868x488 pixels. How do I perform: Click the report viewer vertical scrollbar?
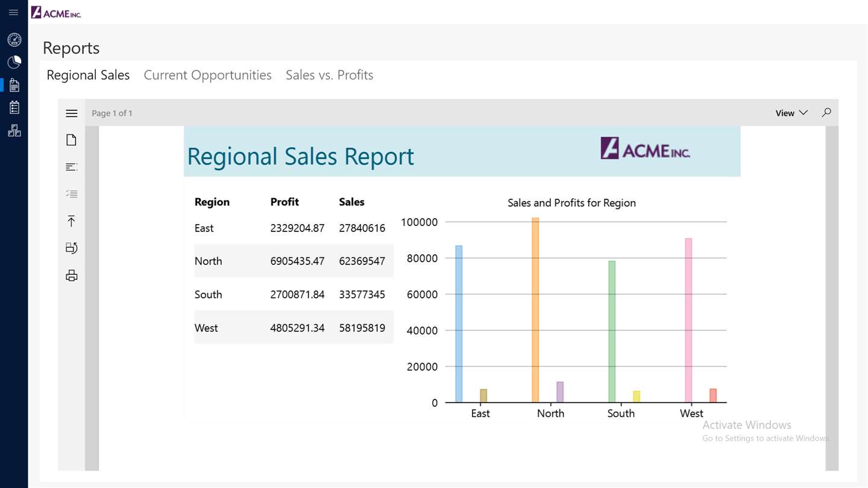832,298
